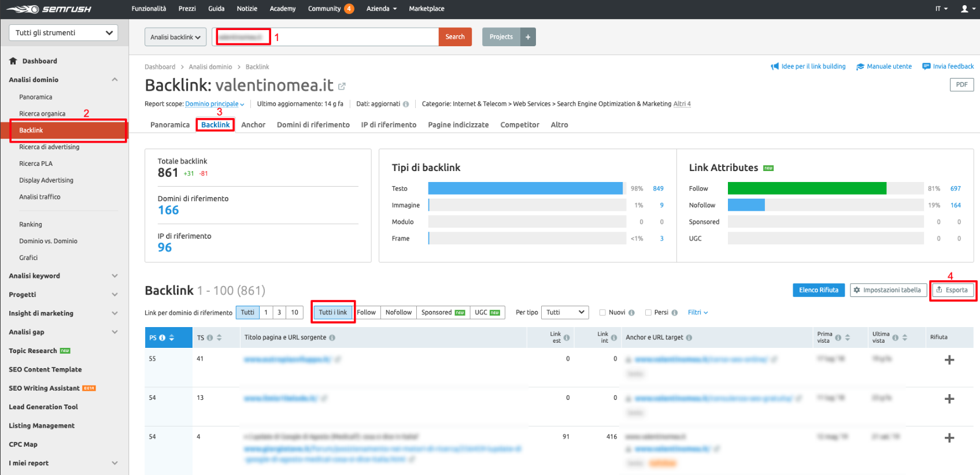Click the Link int info icon
The height and width of the screenshot is (475, 980).
[614, 337]
